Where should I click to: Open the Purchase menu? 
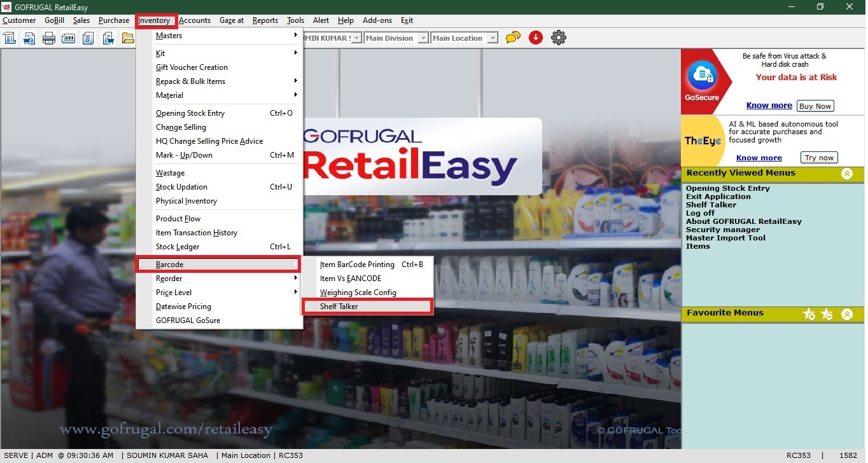tap(114, 20)
